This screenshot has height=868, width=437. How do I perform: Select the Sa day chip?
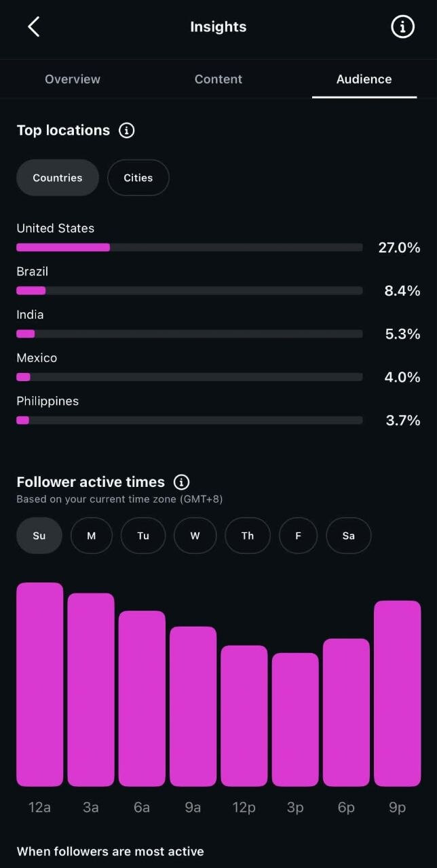[349, 536]
